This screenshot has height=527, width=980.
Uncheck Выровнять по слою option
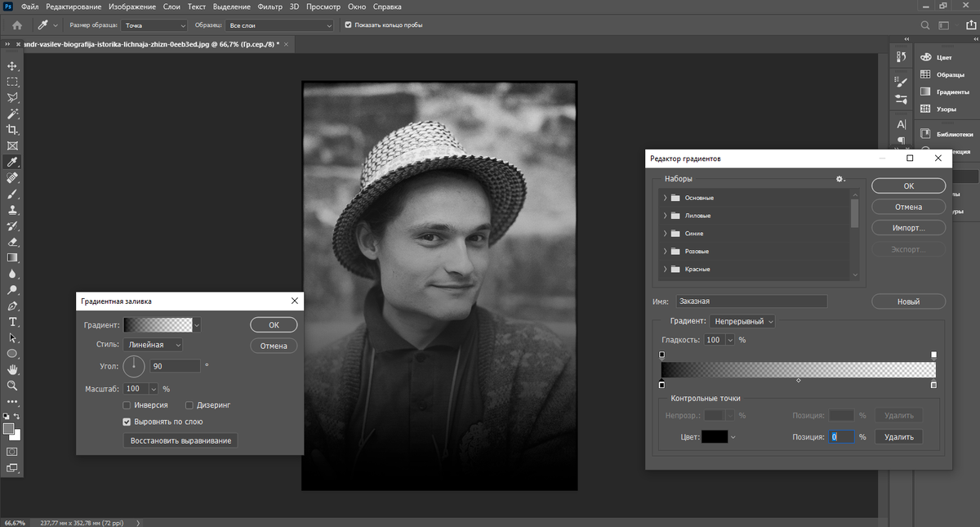127,422
